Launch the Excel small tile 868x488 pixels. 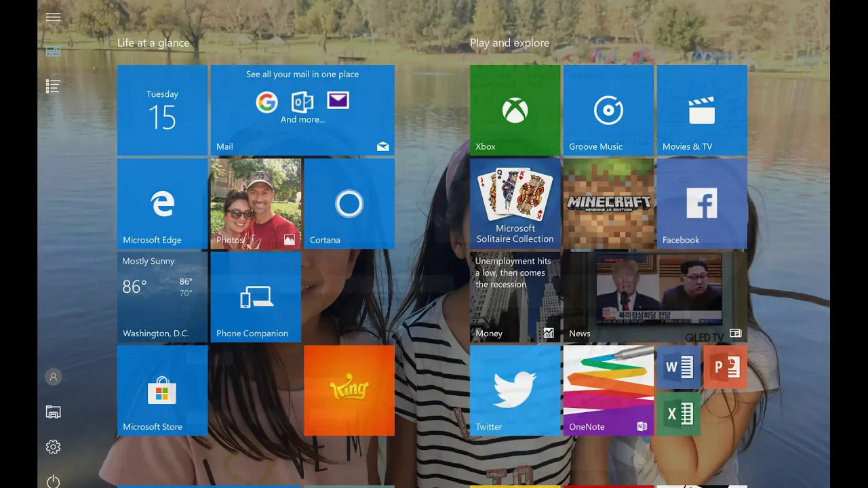coord(679,413)
